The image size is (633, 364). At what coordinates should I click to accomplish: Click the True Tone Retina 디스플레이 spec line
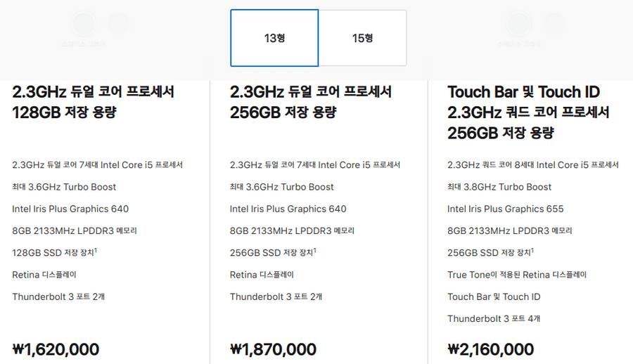tap(516, 275)
